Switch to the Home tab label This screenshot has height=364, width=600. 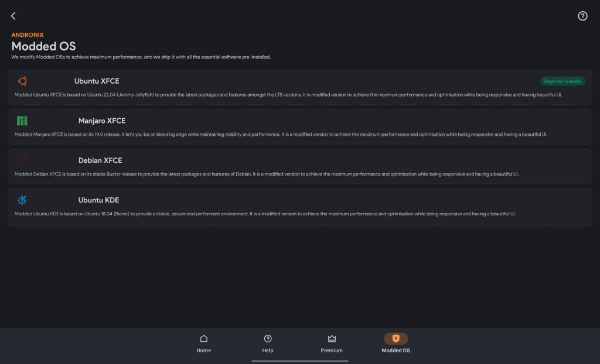point(203,351)
